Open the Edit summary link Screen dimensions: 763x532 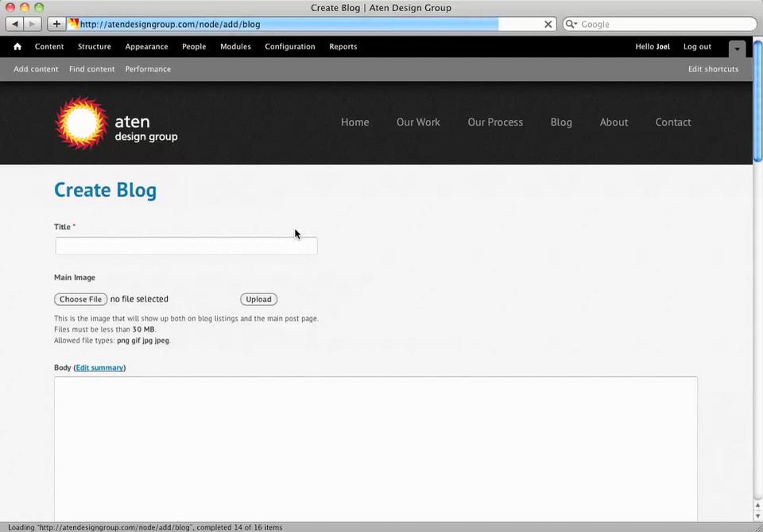[100, 368]
